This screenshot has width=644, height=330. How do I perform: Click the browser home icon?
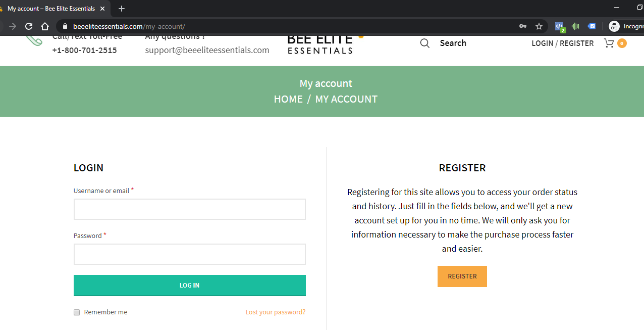click(x=45, y=26)
